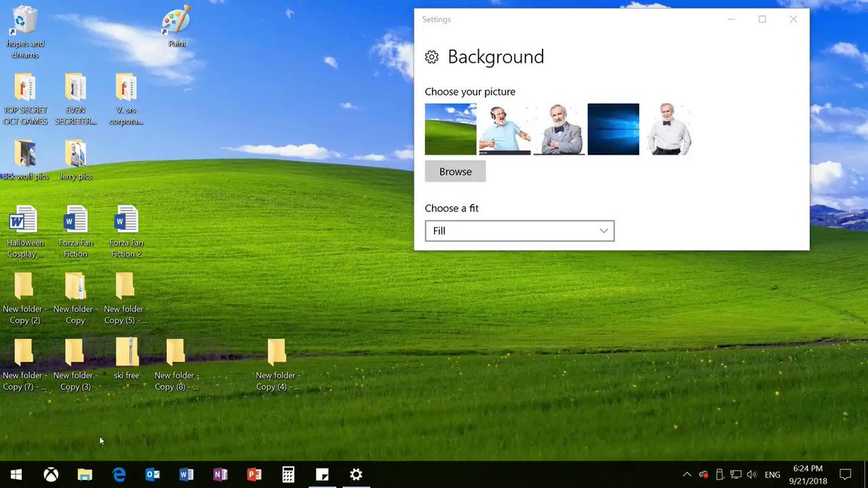This screenshot has width=868, height=488.
Task: Select the New folder - Copy (5) icon
Action: pyautogui.click(x=126, y=299)
